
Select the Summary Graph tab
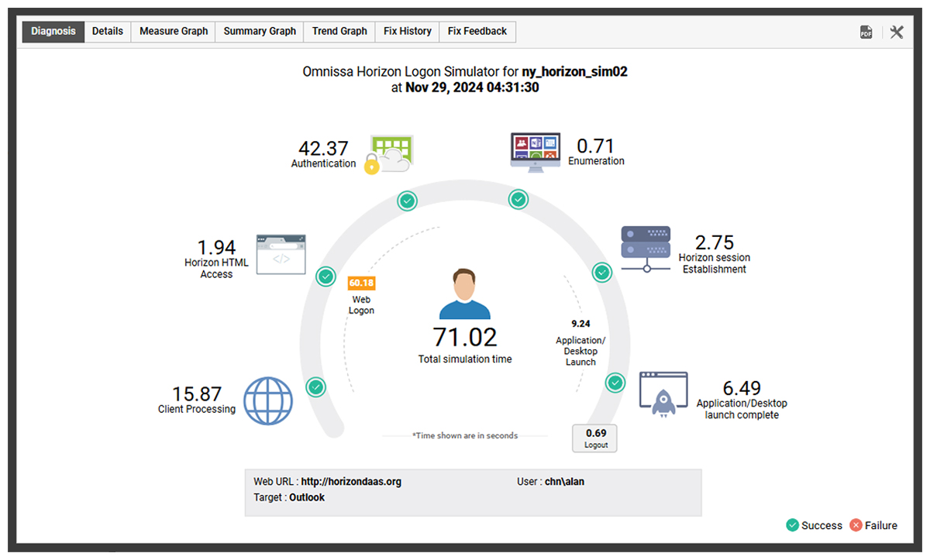pyautogui.click(x=260, y=32)
